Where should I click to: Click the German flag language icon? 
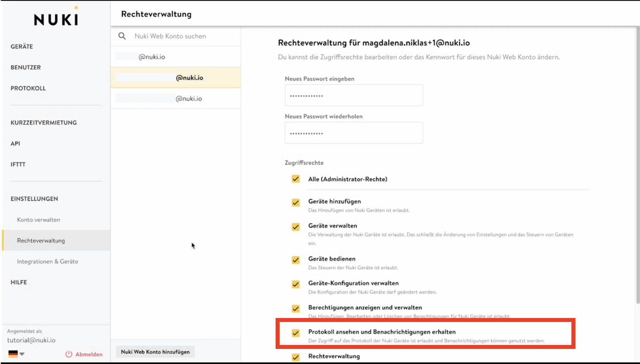tap(13, 354)
